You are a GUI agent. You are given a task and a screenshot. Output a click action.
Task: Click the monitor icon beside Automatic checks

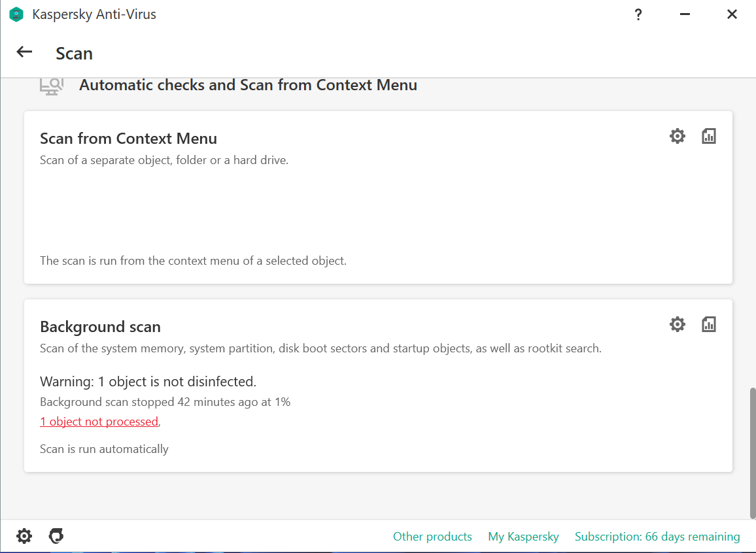[x=51, y=86]
